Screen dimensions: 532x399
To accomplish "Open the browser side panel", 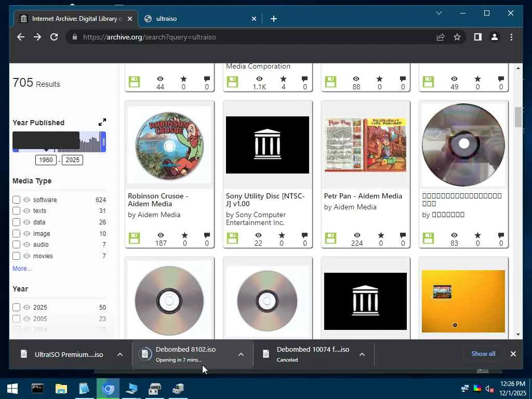I will click(x=478, y=37).
